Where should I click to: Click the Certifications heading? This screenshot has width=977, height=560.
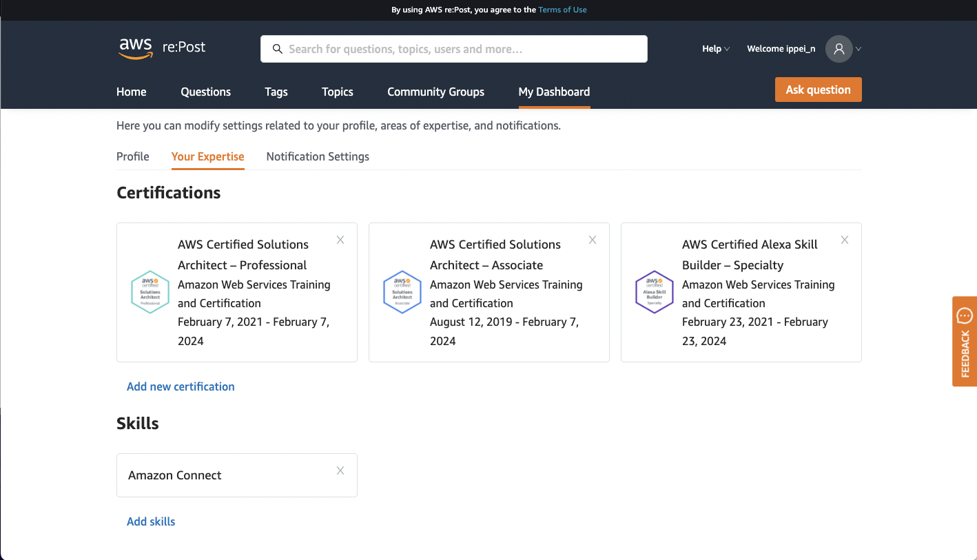point(169,193)
